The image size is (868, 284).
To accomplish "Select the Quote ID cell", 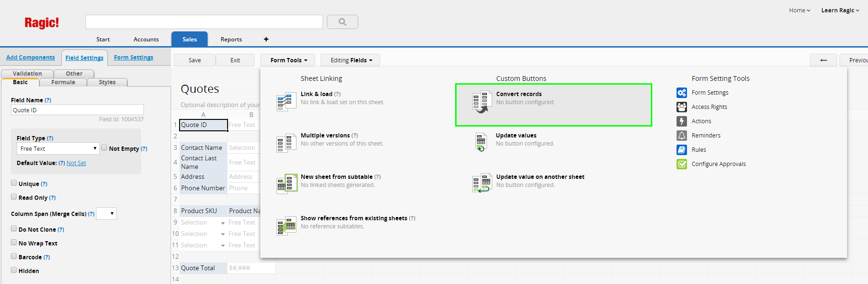I will [x=203, y=125].
